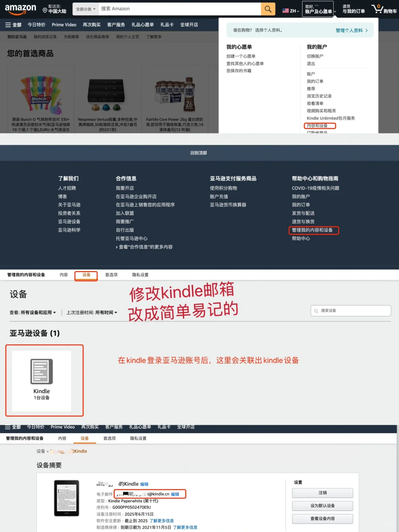Click 内容和设备 in account flyout
Screen dimensions: 399x532
tap(317, 126)
